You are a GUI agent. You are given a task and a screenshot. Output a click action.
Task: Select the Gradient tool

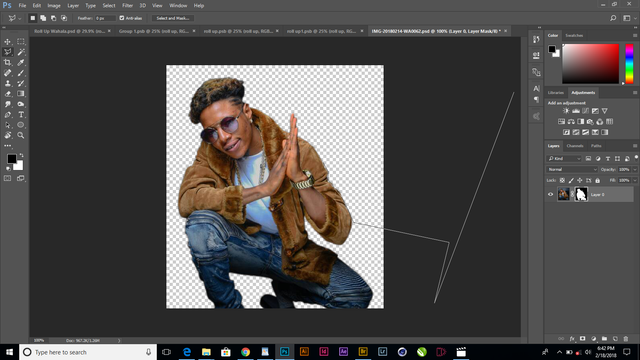[21, 93]
